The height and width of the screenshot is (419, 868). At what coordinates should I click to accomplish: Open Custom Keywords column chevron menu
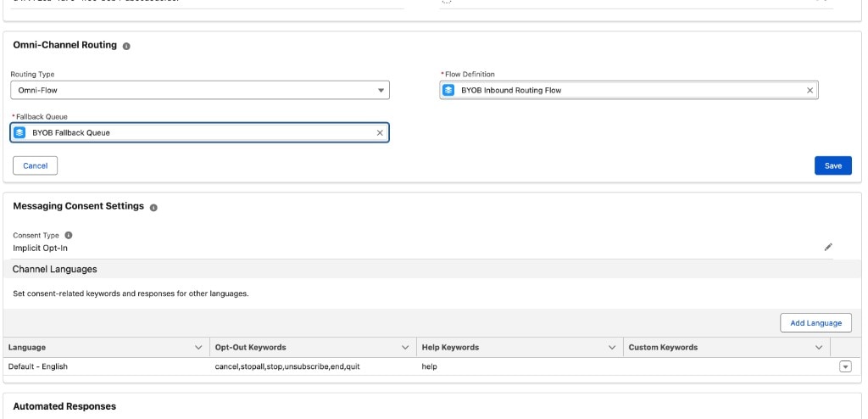click(819, 348)
